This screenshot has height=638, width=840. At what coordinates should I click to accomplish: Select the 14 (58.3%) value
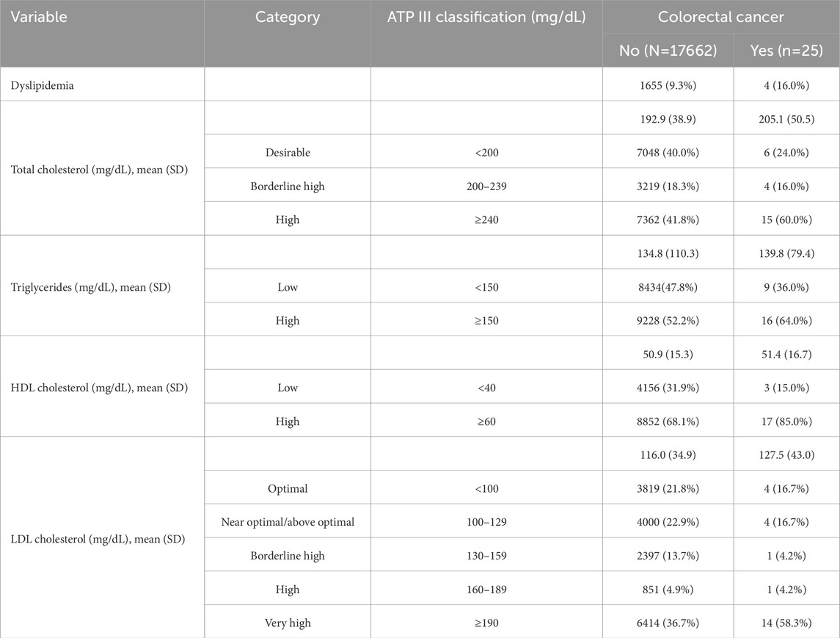point(786,623)
